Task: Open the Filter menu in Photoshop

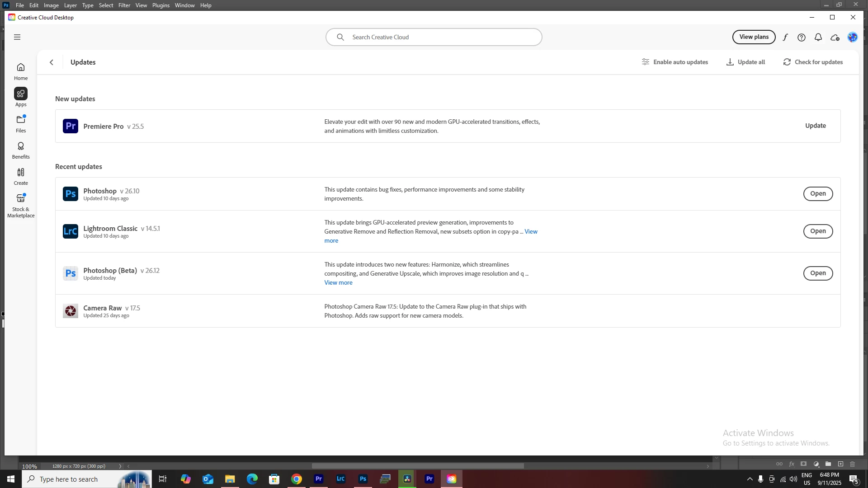Action: tap(124, 5)
